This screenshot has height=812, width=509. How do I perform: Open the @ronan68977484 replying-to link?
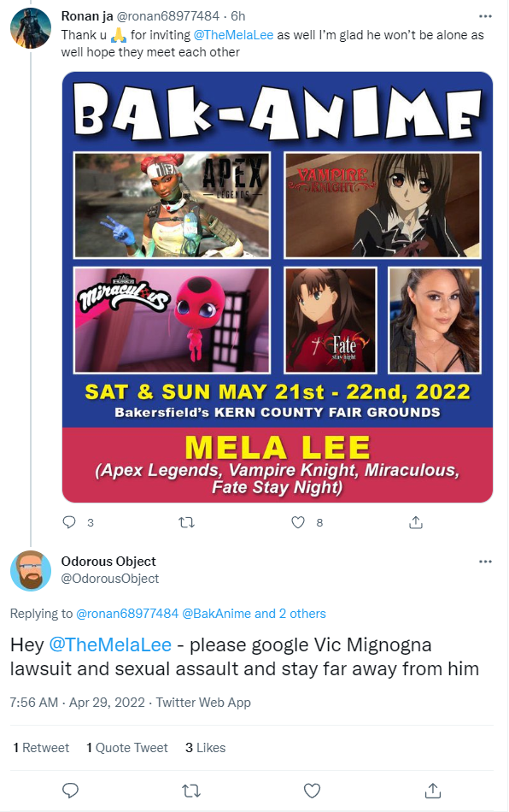click(x=127, y=614)
